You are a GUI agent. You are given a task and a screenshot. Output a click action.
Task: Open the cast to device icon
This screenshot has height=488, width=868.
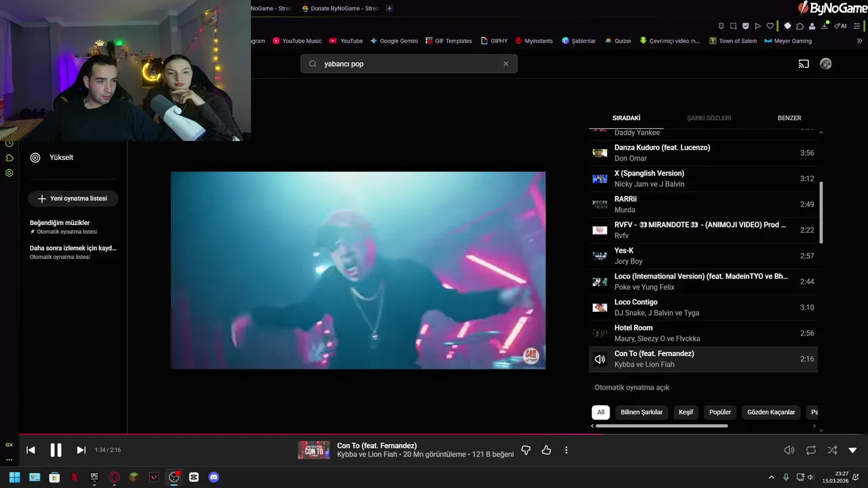coord(804,64)
